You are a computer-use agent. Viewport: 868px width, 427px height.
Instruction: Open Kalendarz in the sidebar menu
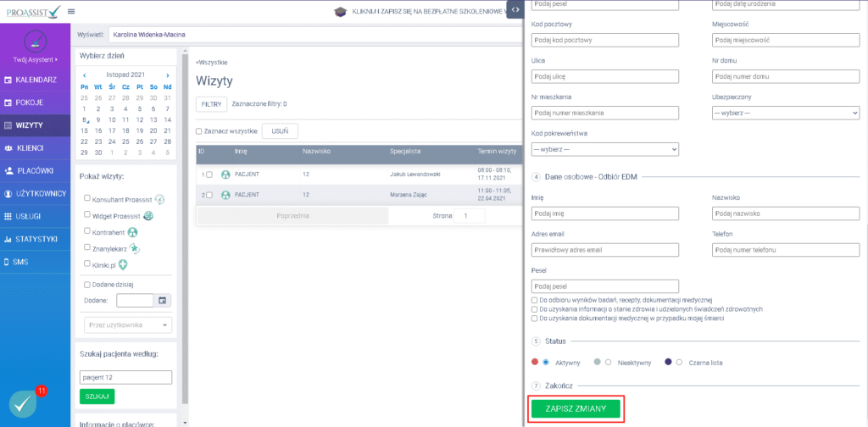35,80
